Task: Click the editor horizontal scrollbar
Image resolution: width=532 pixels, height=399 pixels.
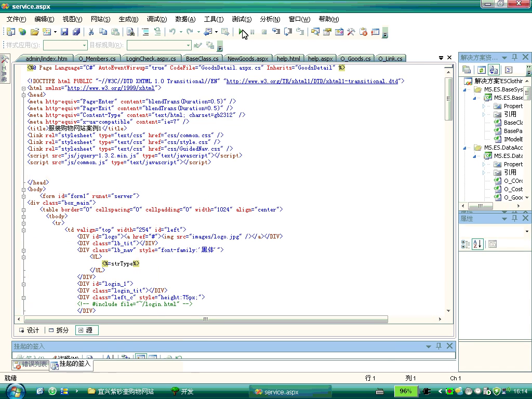Action: pos(206,320)
